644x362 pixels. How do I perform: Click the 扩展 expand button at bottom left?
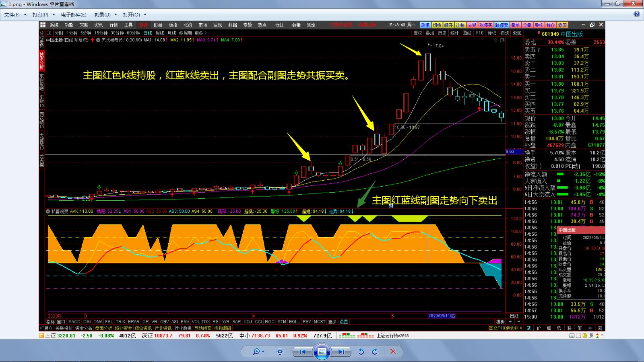[x=46, y=328]
